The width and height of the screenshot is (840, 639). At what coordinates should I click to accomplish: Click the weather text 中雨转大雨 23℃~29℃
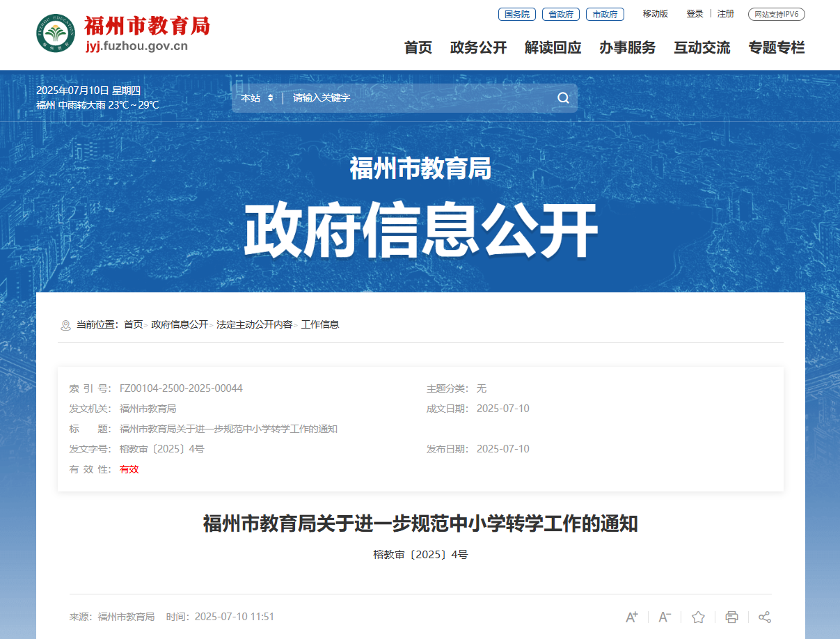click(x=109, y=105)
